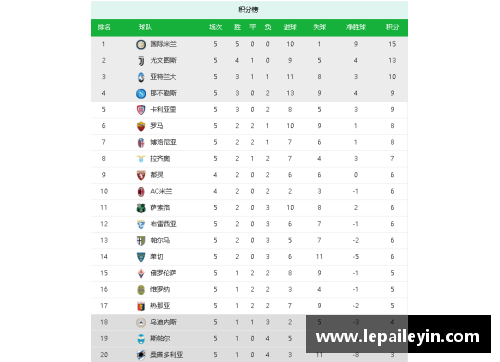
Task: Open the Cagliari team crest
Action: [141, 110]
